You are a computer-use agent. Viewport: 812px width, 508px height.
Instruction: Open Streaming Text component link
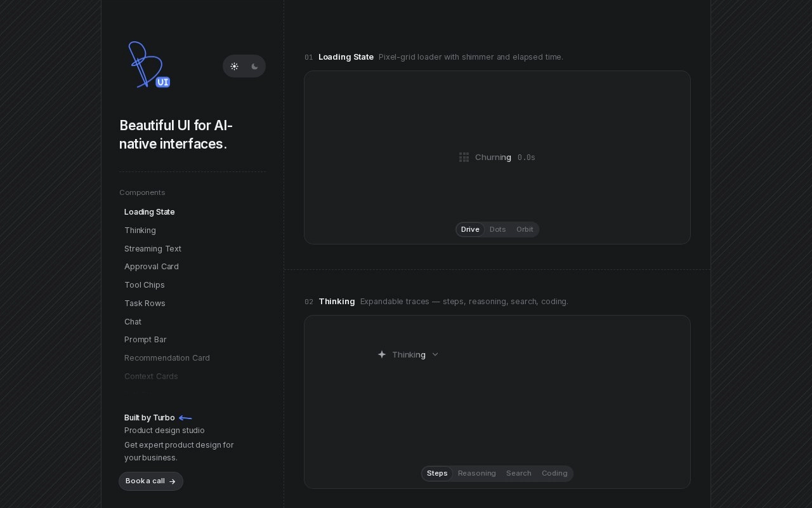(153, 249)
